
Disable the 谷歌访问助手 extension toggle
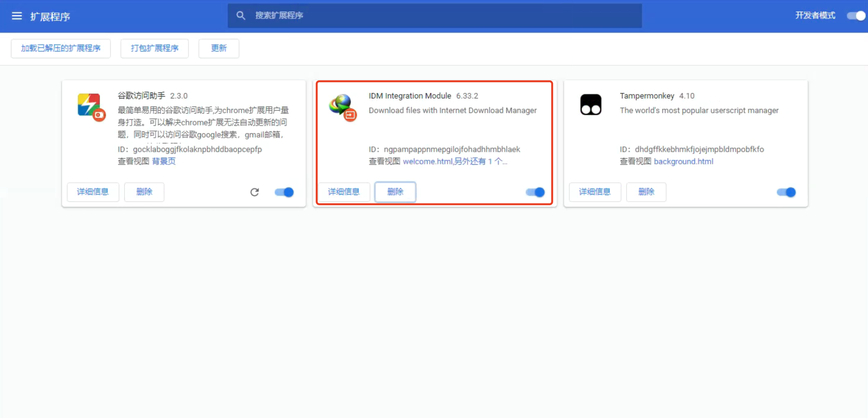(x=284, y=192)
